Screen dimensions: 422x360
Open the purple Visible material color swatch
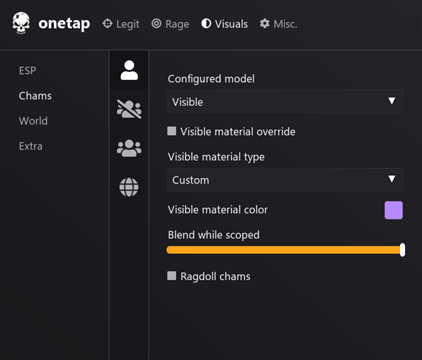point(393,210)
